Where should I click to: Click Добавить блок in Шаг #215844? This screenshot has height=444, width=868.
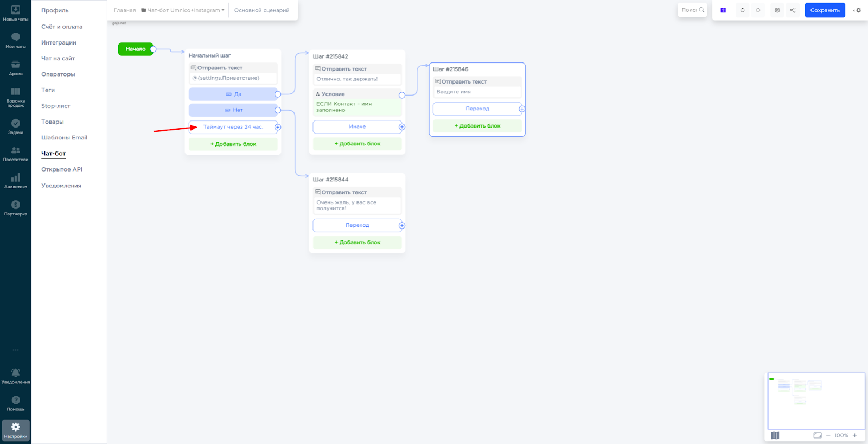coord(357,243)
